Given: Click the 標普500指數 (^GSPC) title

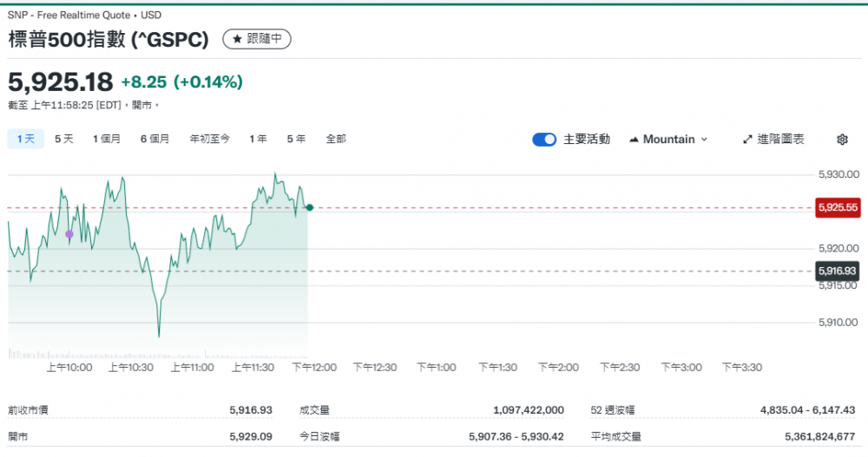Looking at the screenshot, I should [x=108, y=39].
